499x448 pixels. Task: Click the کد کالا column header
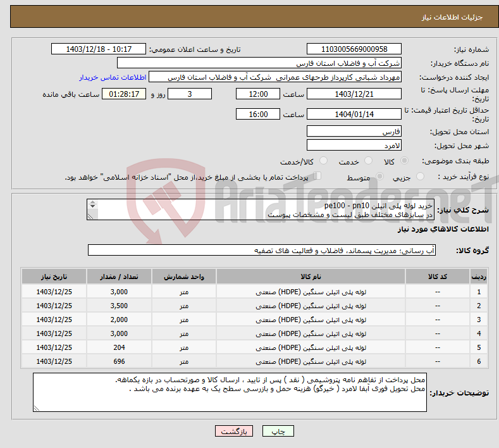(438, 277)
